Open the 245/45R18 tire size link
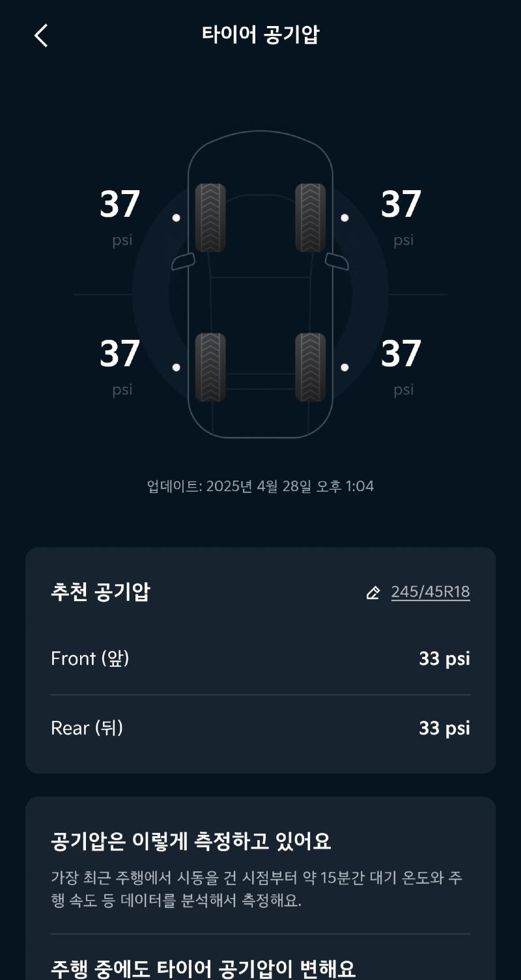The height and width of the screenshot is (980, 521). point(430,592)
